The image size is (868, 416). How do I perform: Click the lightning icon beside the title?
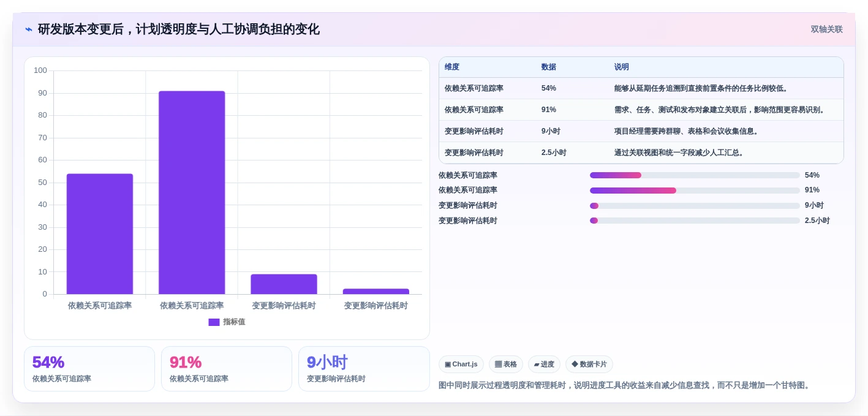coord(29,29)
